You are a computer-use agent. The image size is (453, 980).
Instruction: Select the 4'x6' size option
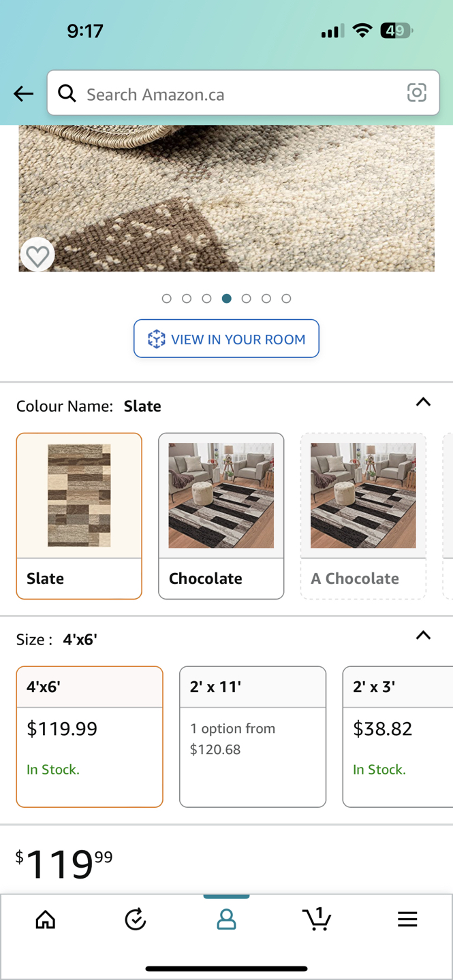[x=89, y=736]
